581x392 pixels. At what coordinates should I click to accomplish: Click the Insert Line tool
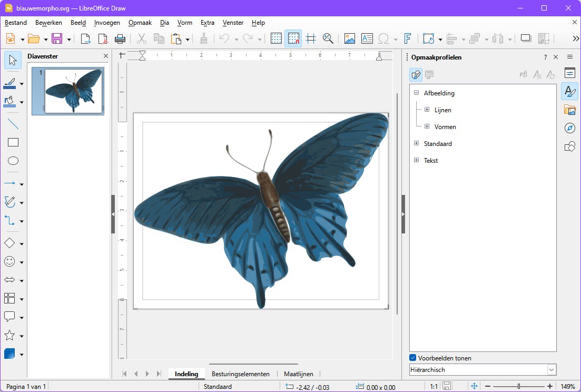point(13,124)
